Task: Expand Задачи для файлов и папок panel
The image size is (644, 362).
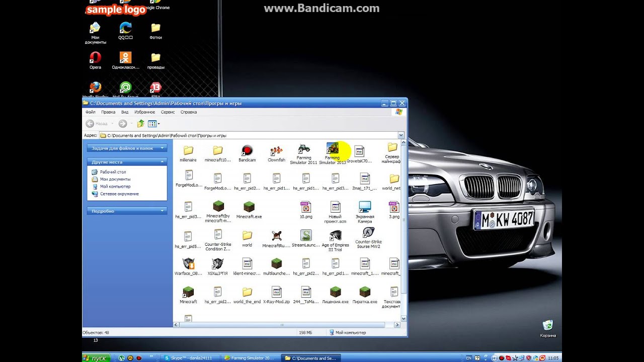Action: (x=127, y=148)
